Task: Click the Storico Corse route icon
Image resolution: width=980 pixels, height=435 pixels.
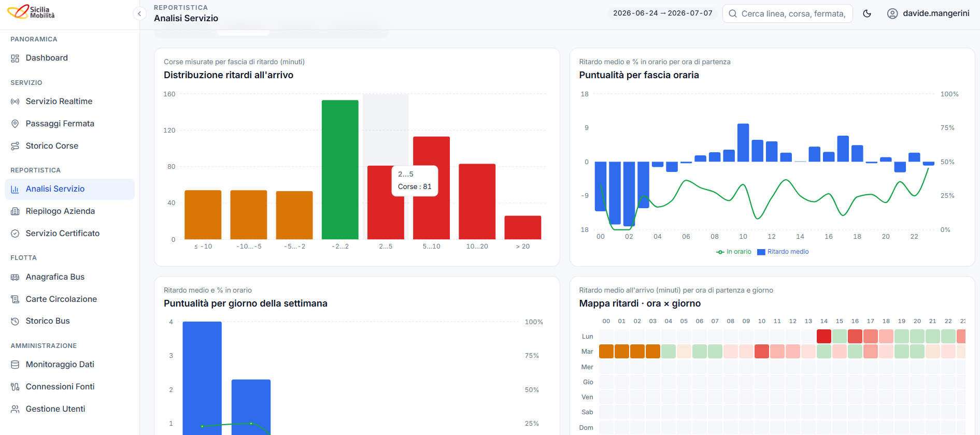Action: (15, 146)
